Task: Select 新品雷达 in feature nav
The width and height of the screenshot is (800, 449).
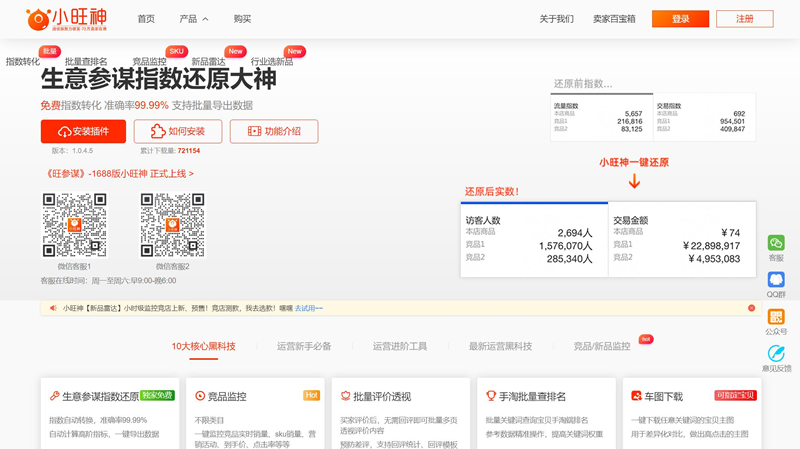Action: pos(209,62)
